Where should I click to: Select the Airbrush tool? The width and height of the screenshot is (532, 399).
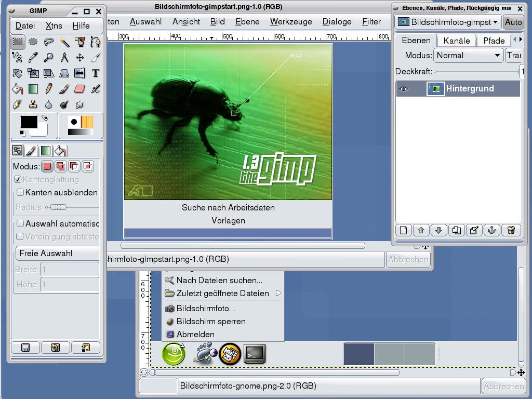tap(96, 89)
